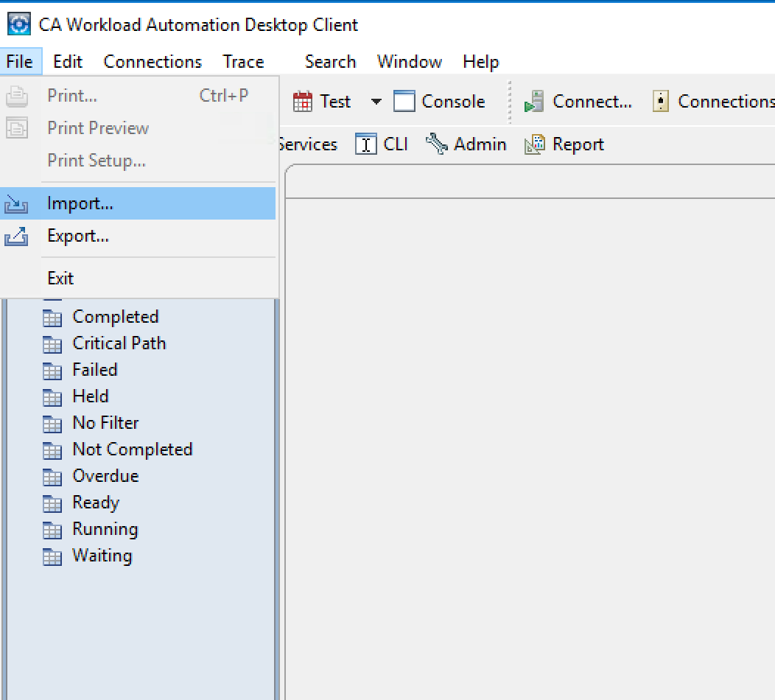Image resolution: width=775 pixels, height=700 pixels.
Task: Expand the dropdown arrow beside Test
Action: tap(376, 102)
